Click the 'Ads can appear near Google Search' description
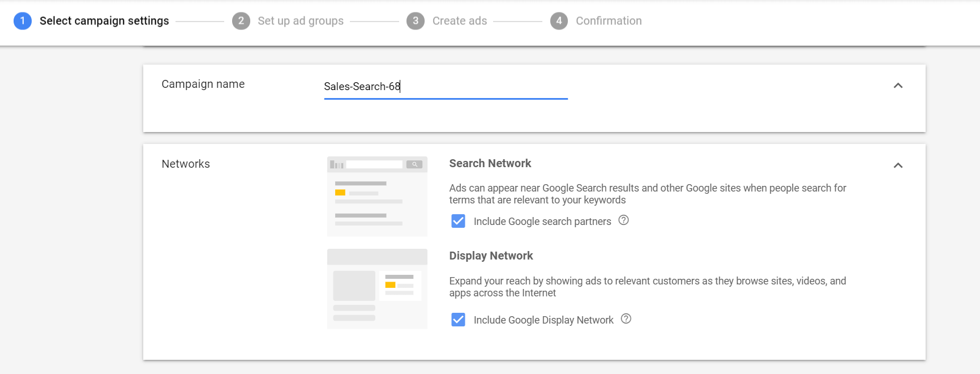Screen dimensions: 980x374 click(x=648, y=194)
